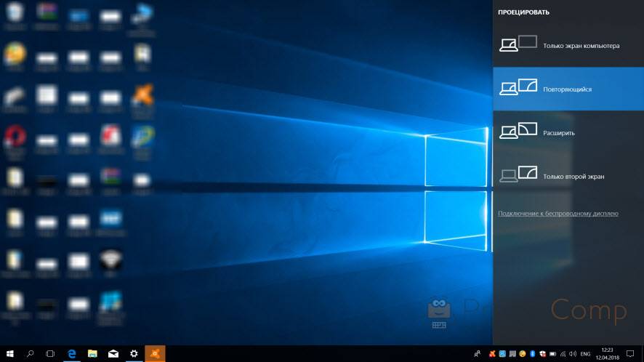The width and height of the screenshot is (644, 362).
Task: Switch to Avast orange taskbar app
Action: tap(155, 353)
